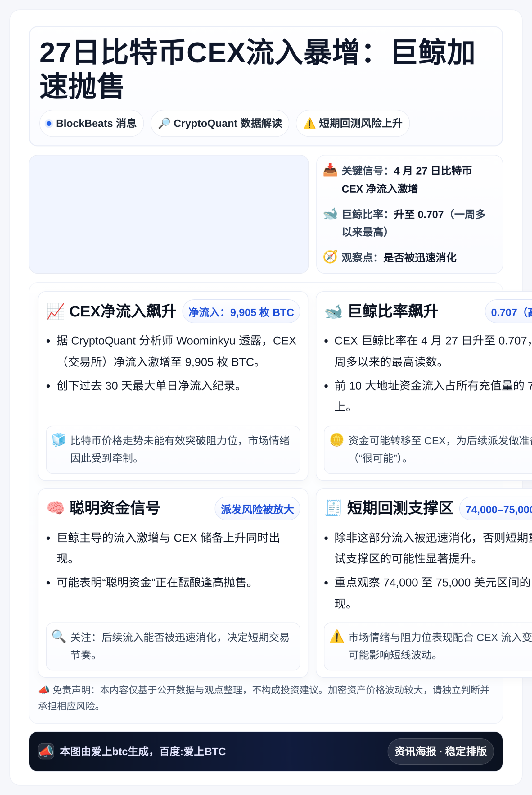Click the 免责声明 disclaimer paragraph

tap(264, 697)
